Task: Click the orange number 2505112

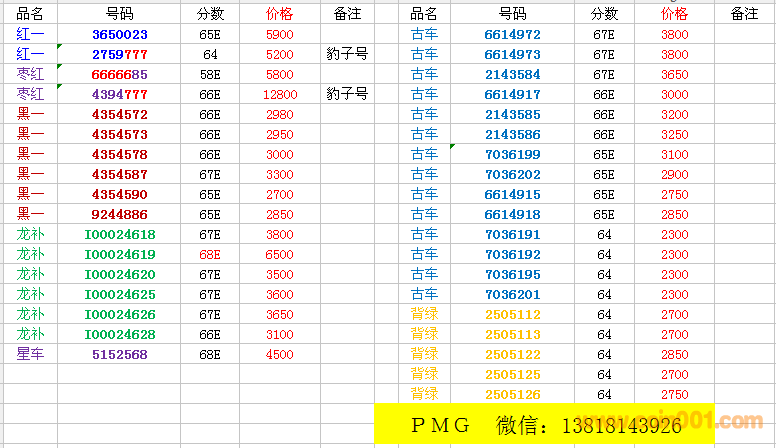Action: point(512,314)
